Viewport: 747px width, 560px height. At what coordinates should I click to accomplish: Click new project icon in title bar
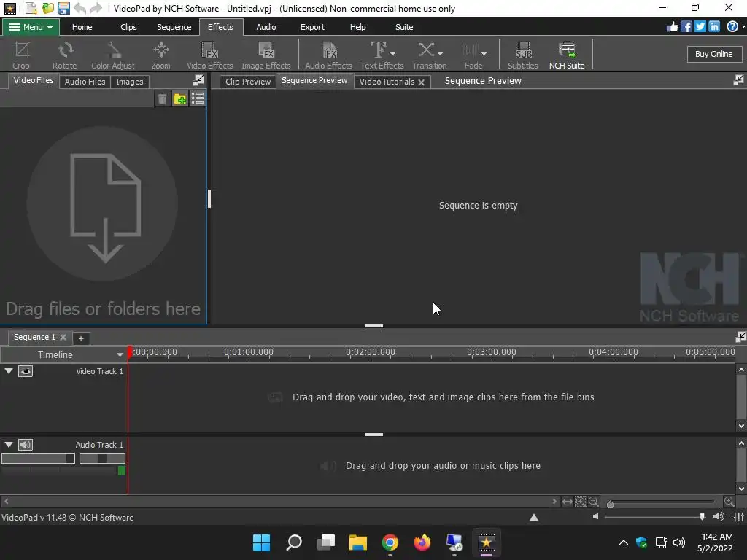pyautogui.click(x=31, y=8)
